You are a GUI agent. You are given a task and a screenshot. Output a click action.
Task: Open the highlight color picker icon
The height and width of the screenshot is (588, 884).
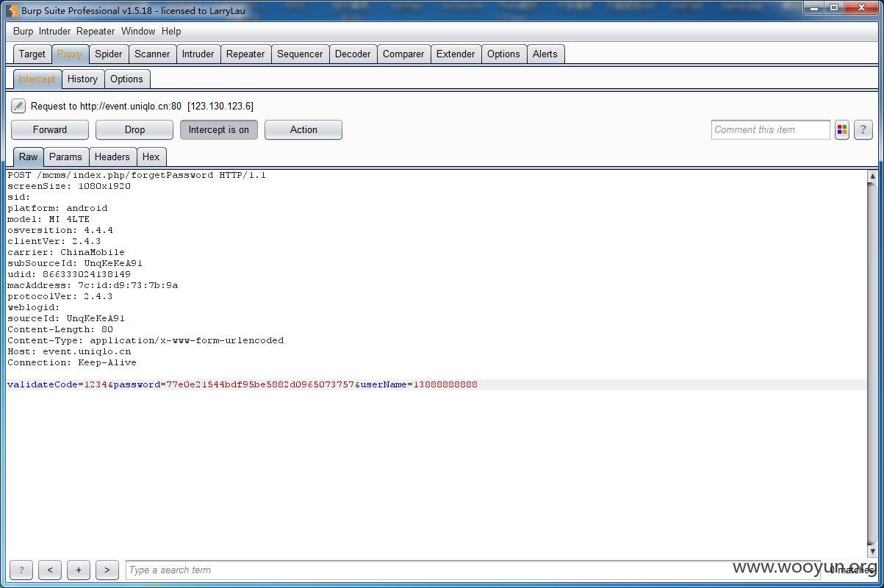tap(842, 130)
